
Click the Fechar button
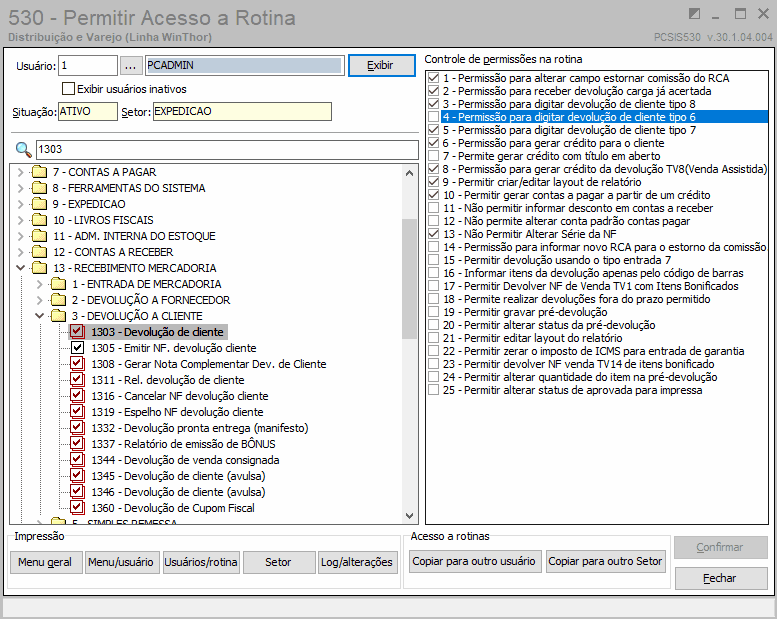[x=721, y=578]
